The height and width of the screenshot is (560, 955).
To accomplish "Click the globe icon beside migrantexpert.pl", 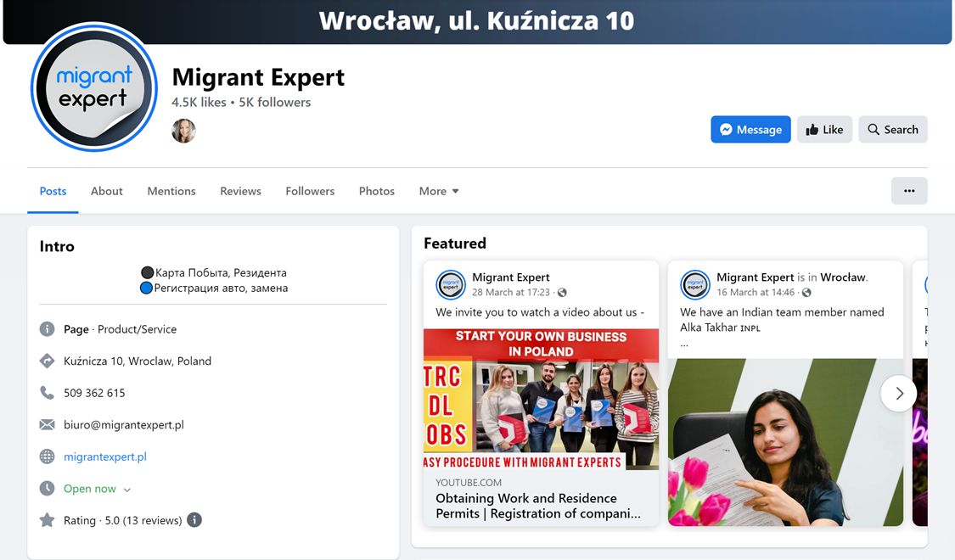I will [x=47, y=456].
